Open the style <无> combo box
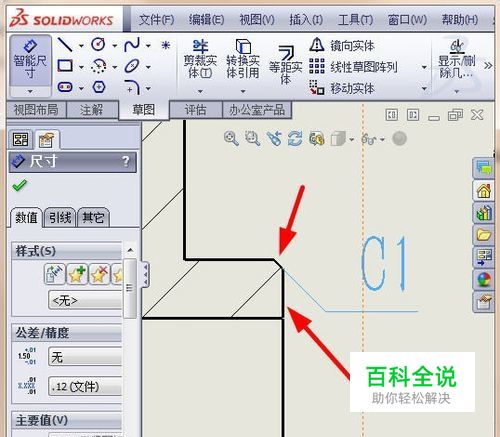Viewport: 500px width, 437px height. coord(85,300)
